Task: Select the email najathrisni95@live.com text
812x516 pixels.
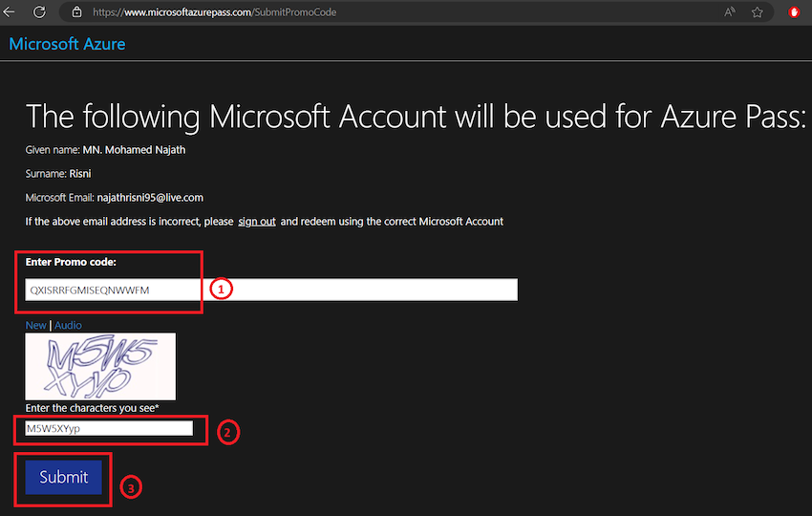Action: [150, 198]
